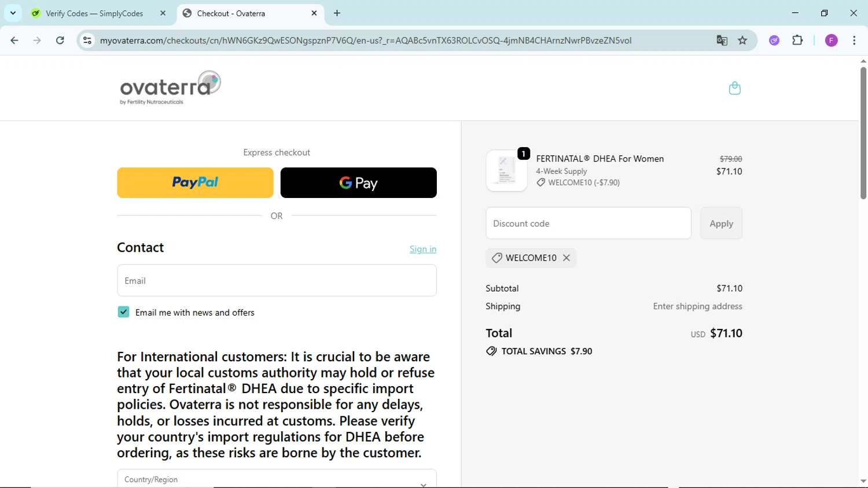Click the crossed-out $79.00 price
Viewport: 868px width, 488px height.
[x=731, y=159]
